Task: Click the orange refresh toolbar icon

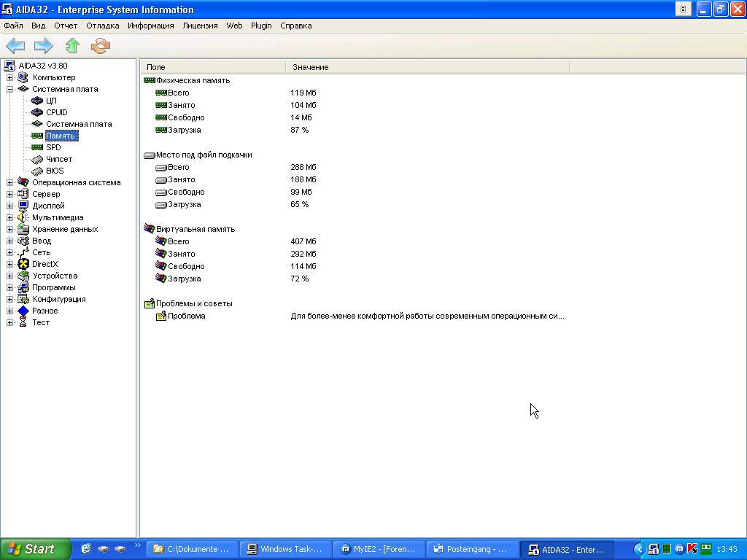Action: (x=101, y=46)
